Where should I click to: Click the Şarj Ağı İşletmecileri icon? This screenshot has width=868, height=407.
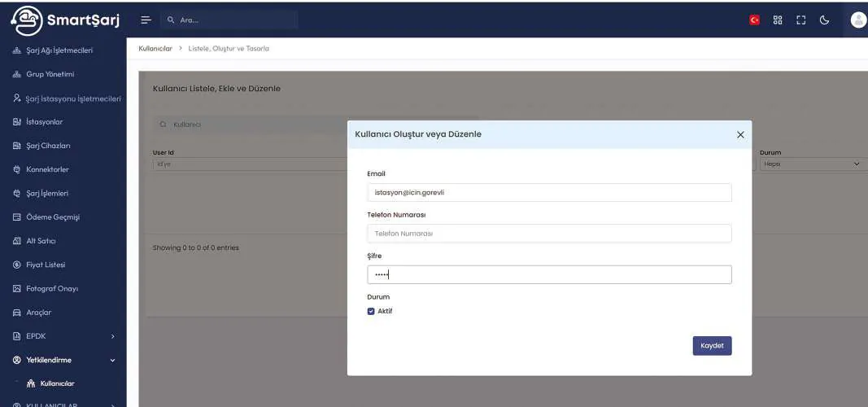pyautogui.click(x=16, y=50)
